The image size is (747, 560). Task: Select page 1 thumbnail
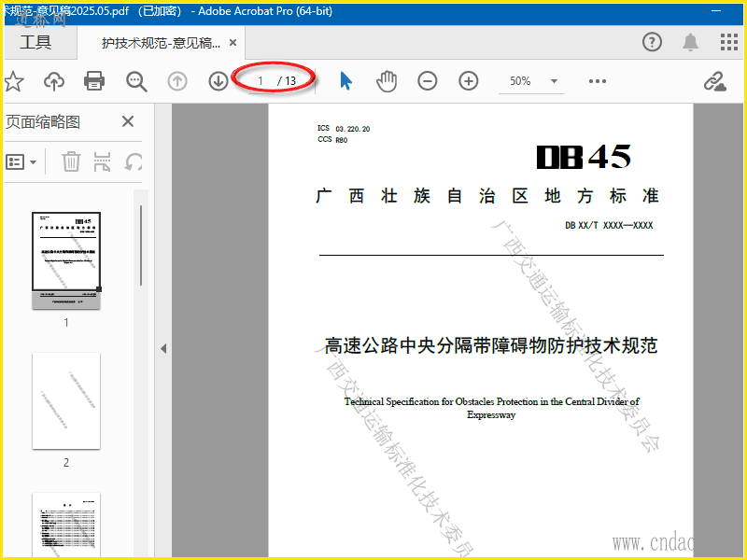coord(66,260)
